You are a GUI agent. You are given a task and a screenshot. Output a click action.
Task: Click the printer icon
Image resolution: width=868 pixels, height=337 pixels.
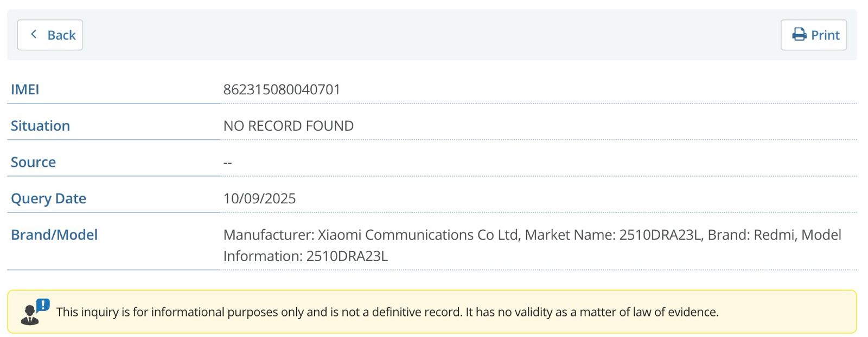point(799,35)
